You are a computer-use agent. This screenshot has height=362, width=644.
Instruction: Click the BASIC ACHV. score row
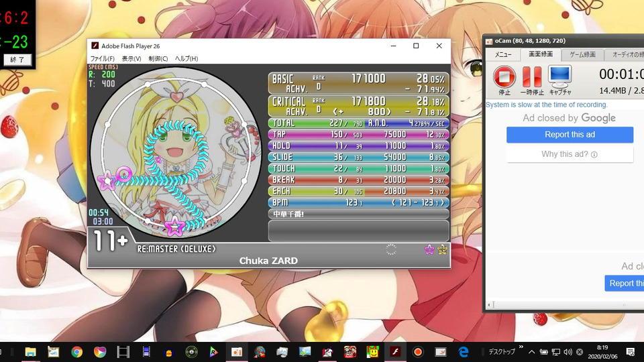click(x=358, y=83)
